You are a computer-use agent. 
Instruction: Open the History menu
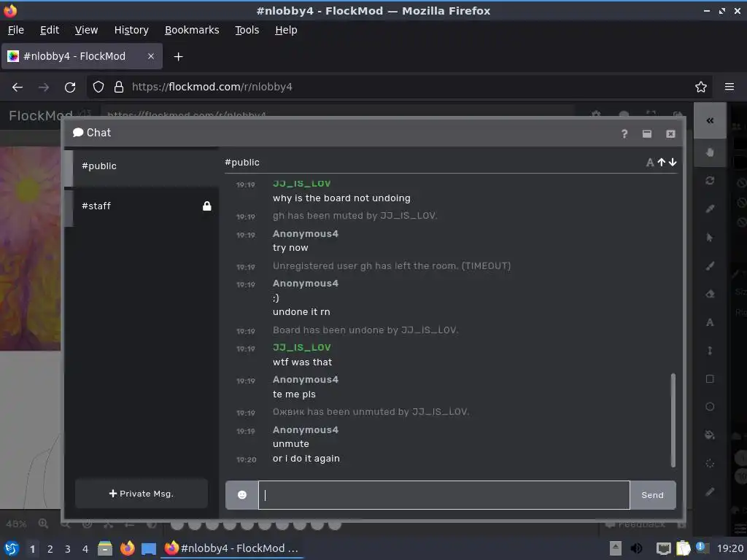[131, 30]
